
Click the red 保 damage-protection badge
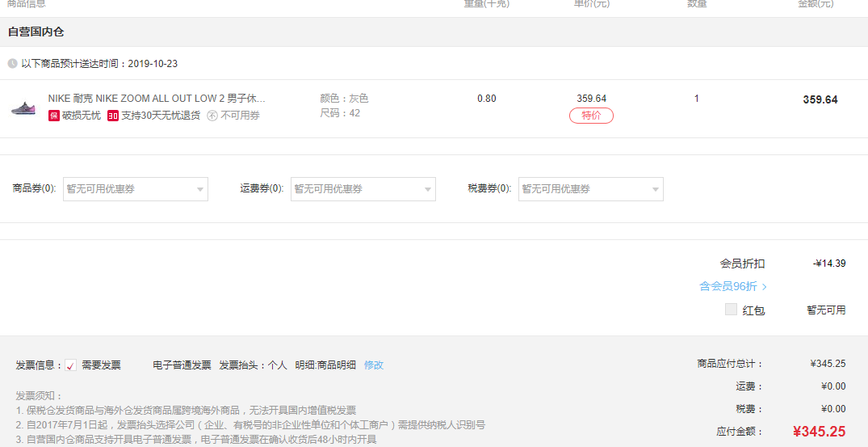click(x=54, y=116)
